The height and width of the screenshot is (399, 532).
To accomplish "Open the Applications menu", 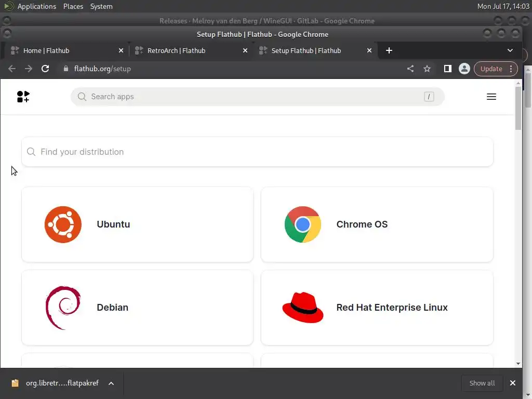I will click(x=37, y=6).
